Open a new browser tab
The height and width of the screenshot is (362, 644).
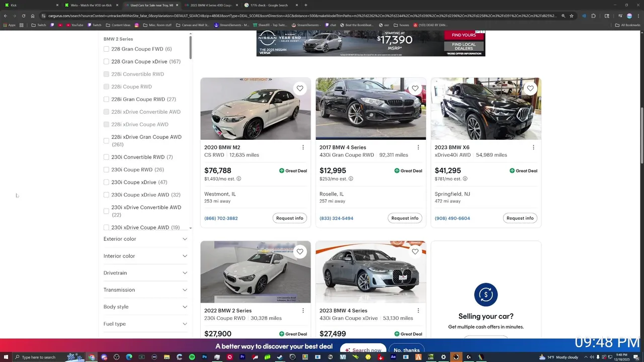pos(305,5)
